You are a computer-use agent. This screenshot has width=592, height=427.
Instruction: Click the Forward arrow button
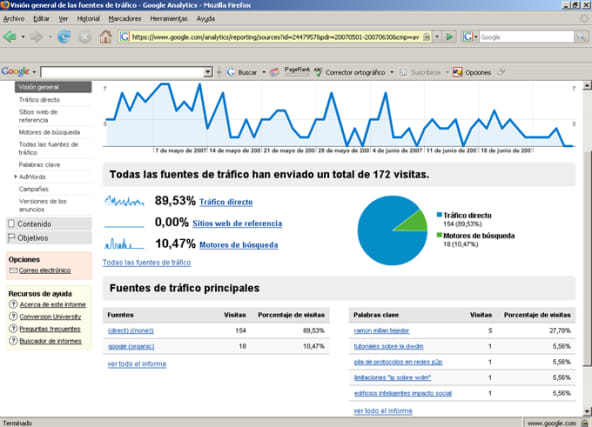pyautogui.click(x=36, y=37)
